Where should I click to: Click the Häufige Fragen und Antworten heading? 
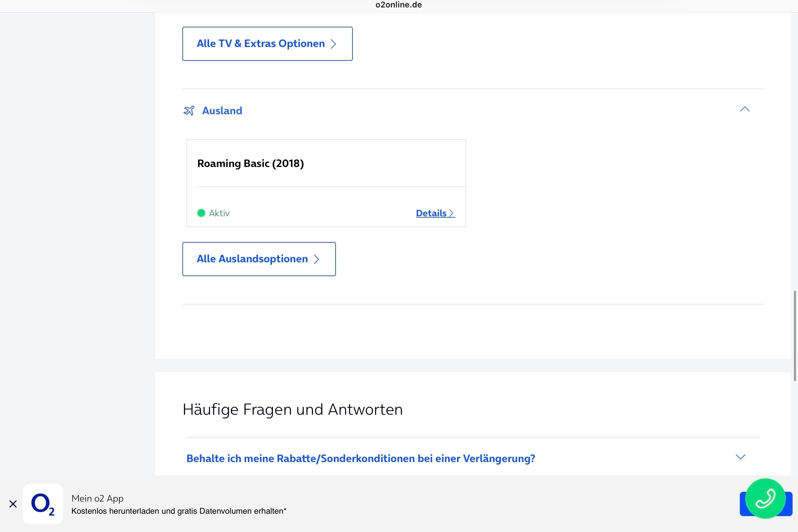coord(293,409)
